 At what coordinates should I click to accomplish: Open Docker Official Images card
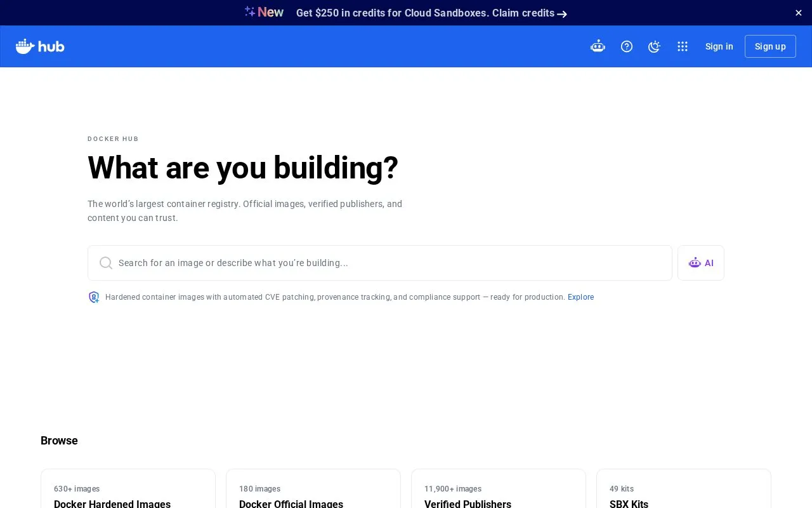coord(313,488)
